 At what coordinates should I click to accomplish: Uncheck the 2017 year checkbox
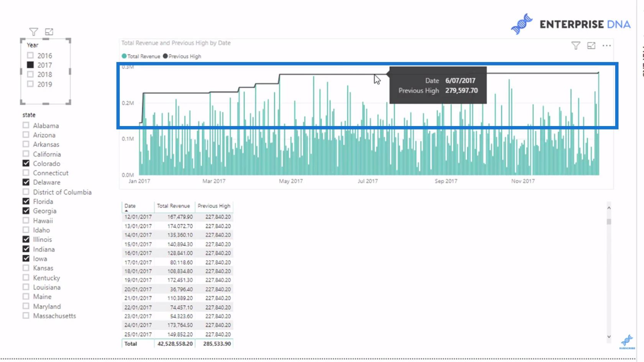click(x=30, y=65)
